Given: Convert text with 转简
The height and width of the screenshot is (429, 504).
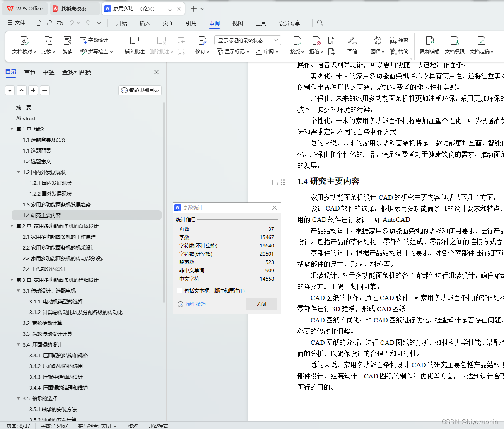Looking at the screenshot, I should pyautogui.click(x=399, y=52).
